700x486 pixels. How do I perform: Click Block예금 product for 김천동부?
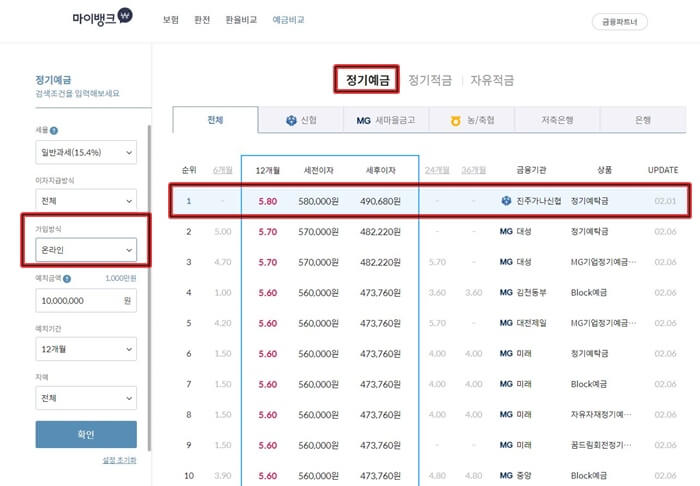coord(588,293)
